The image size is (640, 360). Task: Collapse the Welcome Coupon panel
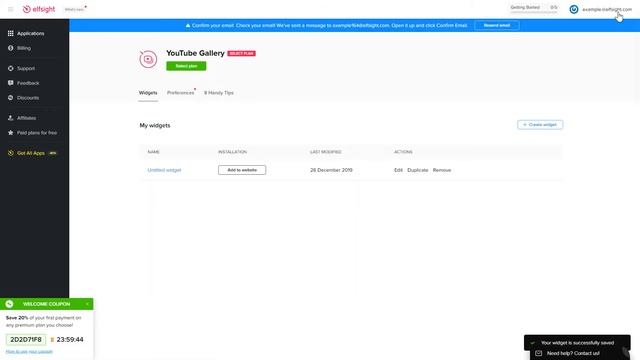tap(87, 304)
